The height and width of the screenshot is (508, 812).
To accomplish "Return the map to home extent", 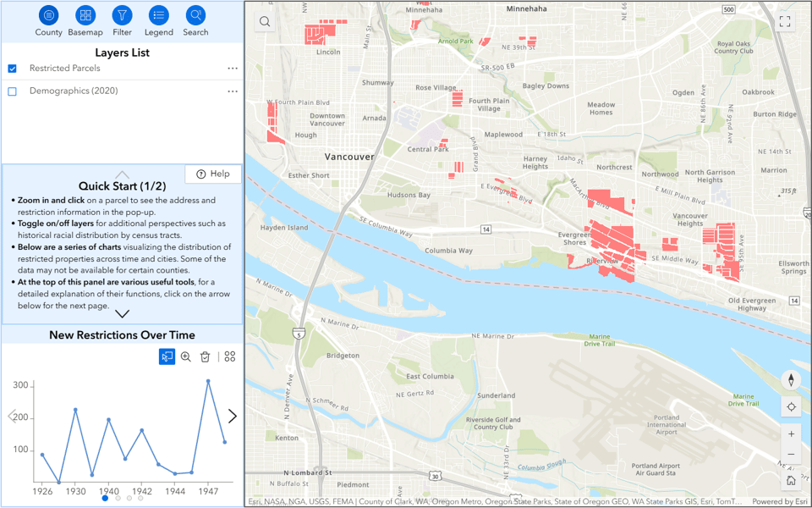I will (x=791, y=481).
